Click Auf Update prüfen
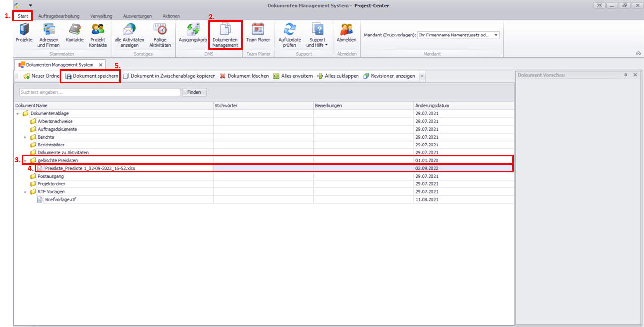This screenshot has height=327, width=644. pyautogui.click(x=289, y=35)
